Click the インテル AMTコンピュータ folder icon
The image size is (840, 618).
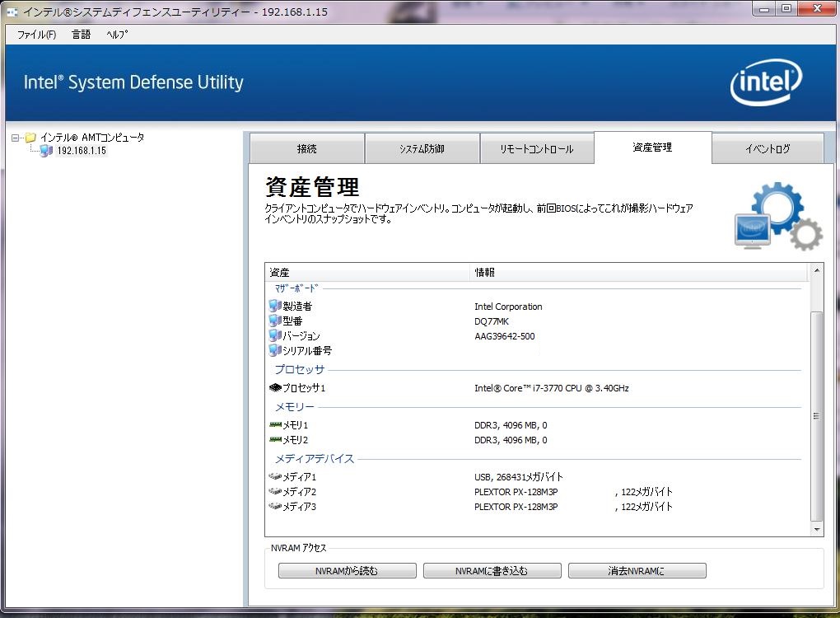30,138
